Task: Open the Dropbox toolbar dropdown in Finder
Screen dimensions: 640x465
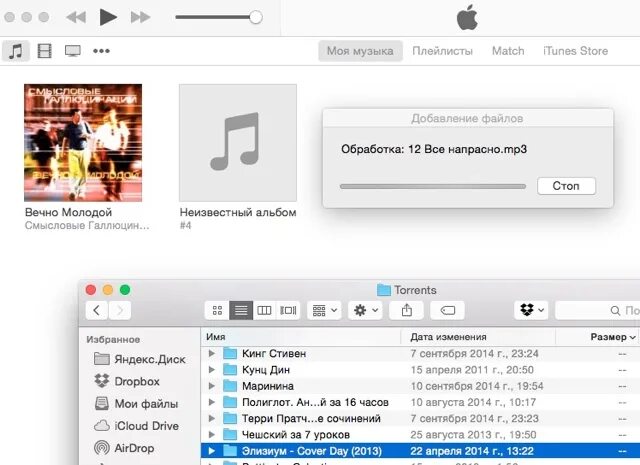Action: click(x=531, y=311)
